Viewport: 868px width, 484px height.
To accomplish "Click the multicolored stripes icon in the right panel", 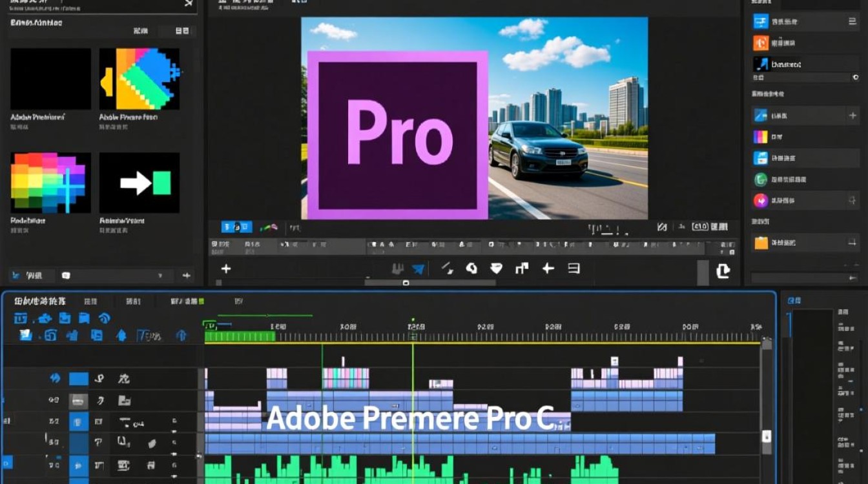I will (761, 137).
